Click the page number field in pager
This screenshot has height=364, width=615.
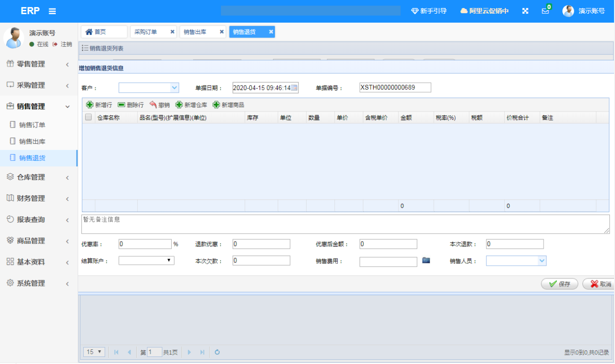pyautogui.click(x=154, y=352)
